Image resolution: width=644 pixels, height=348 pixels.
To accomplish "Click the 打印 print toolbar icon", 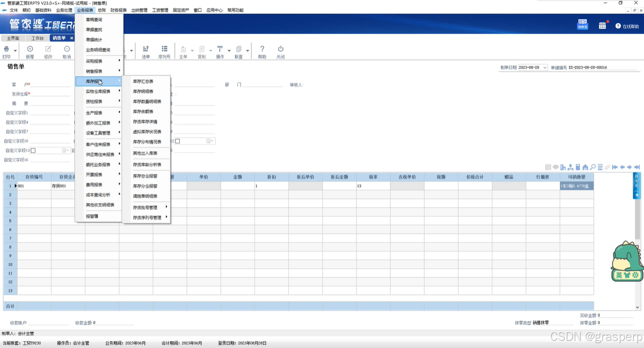I will [6, 49].
